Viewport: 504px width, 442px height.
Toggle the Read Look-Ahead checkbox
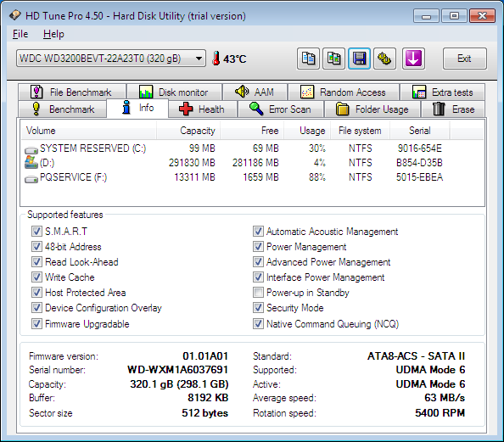[36, 261]
